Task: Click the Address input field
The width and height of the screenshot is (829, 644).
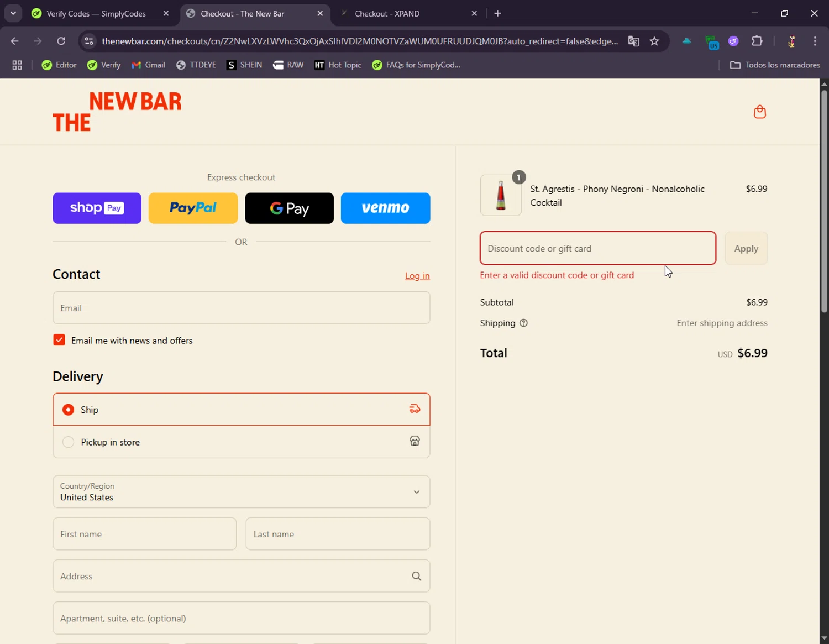Action: tap(241, 576)
